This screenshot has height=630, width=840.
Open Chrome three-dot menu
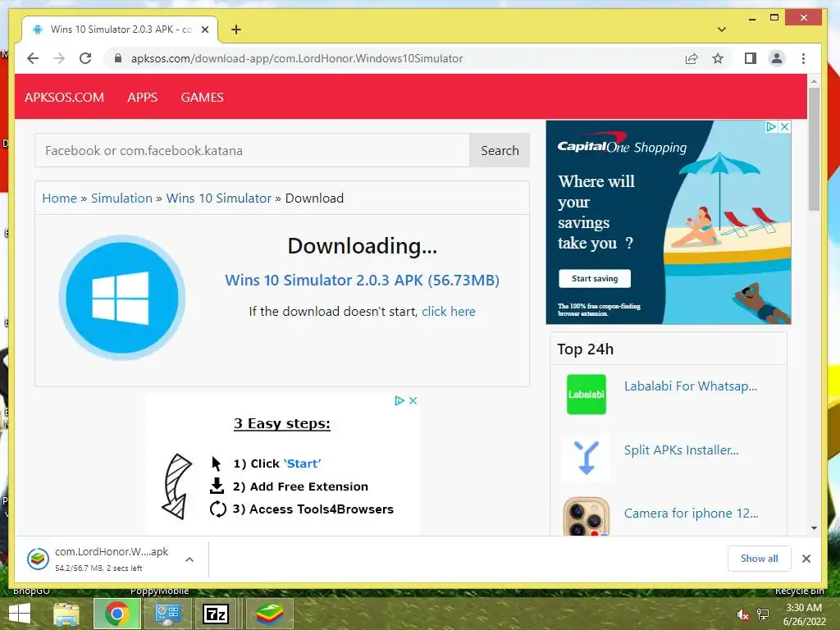click(x=803, y=58)
